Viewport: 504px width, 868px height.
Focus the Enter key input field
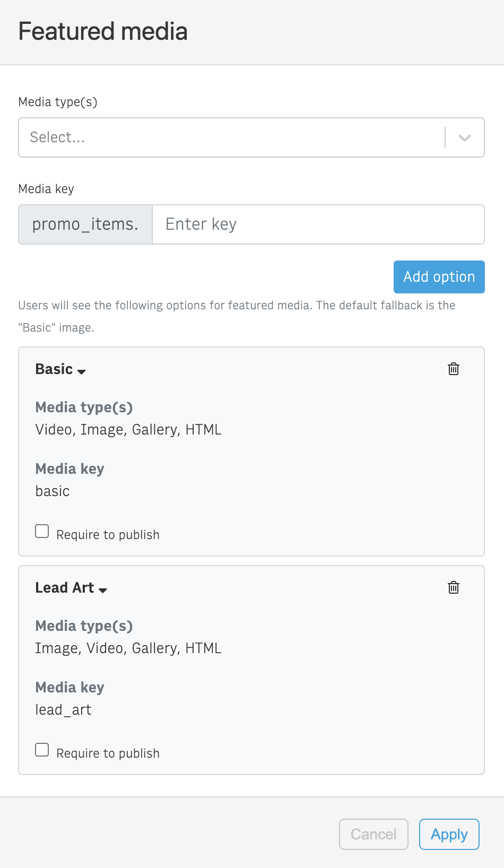[318, 224]
